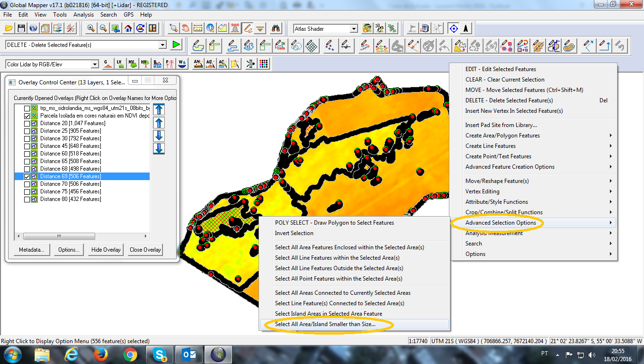Open the Atlas Shader dropdown
Image resolution: width=644 pixels, height=364 pixels.
tap(354, 29)
